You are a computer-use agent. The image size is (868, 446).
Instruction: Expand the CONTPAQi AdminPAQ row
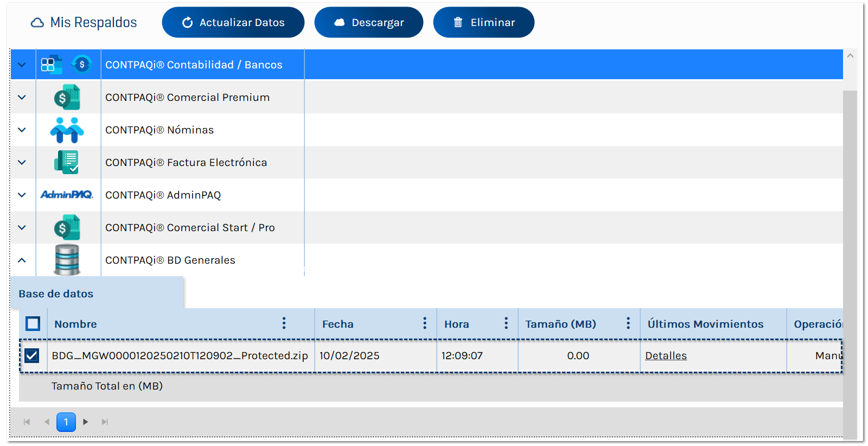point(22,195)
